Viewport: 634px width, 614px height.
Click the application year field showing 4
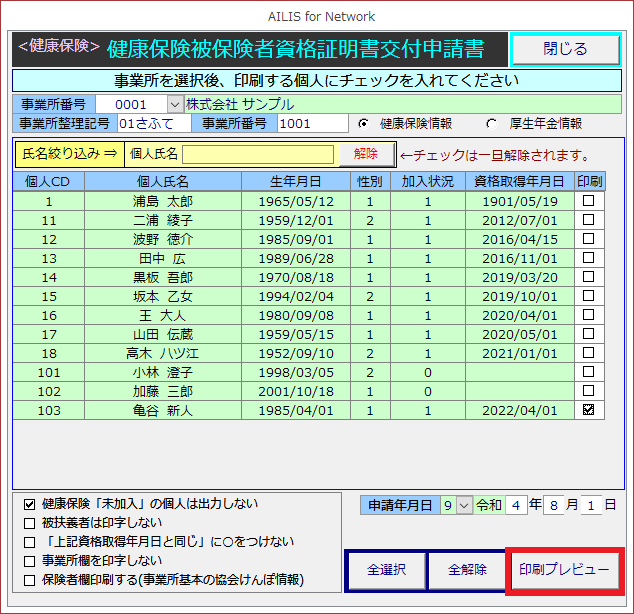coord(514,505)
